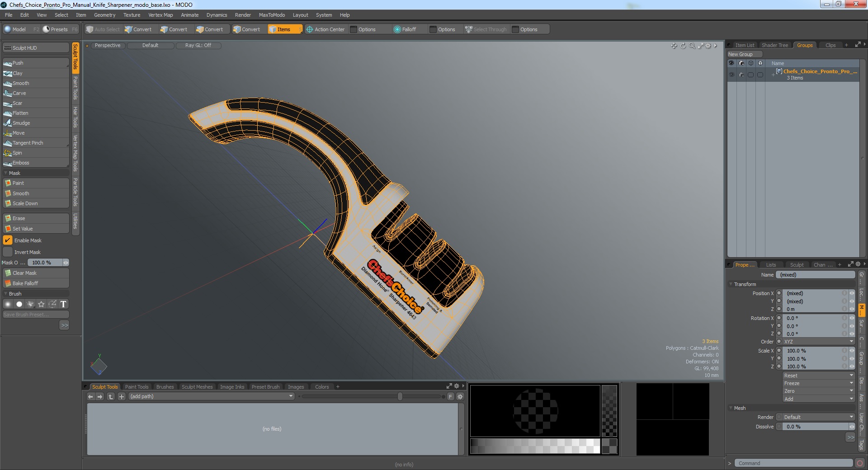Select the text brush tip

pos(63,304)
